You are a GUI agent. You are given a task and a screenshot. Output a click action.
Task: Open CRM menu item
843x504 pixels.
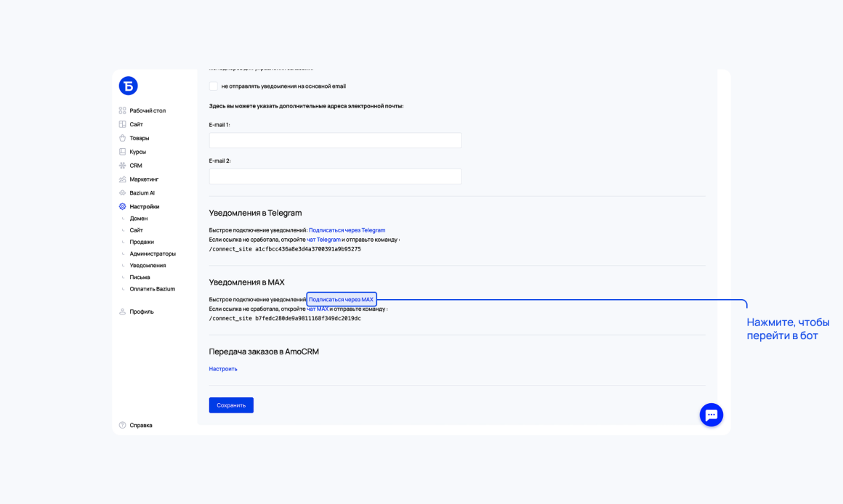coord(135,166)
